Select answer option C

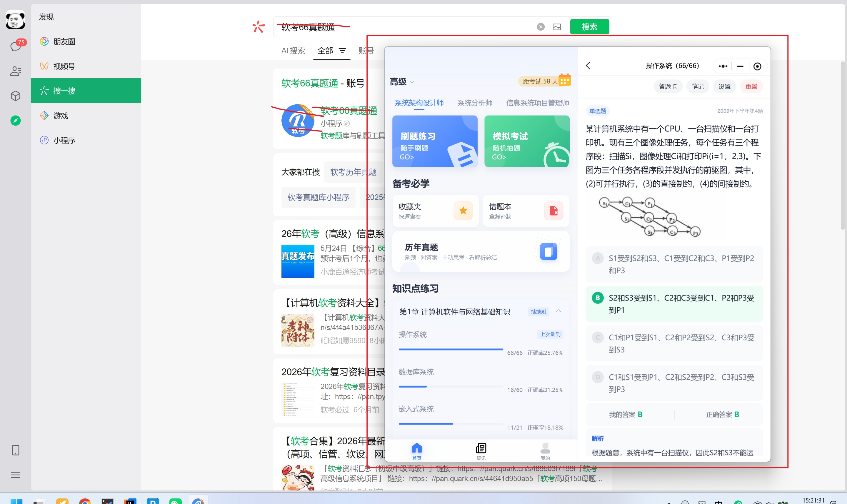click(674, 343)
